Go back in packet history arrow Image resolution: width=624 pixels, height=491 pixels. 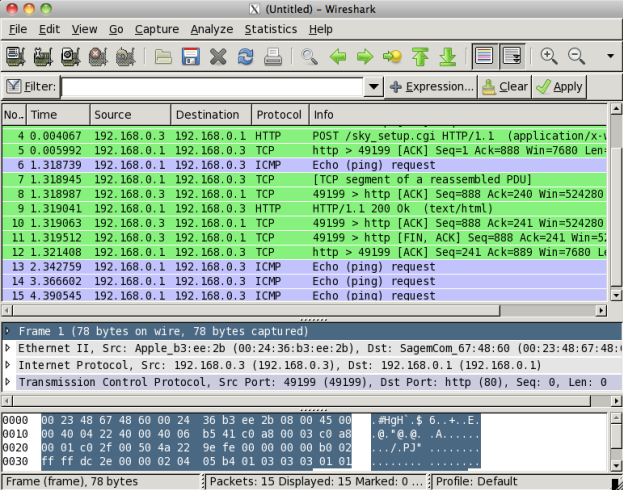point(338,57)
